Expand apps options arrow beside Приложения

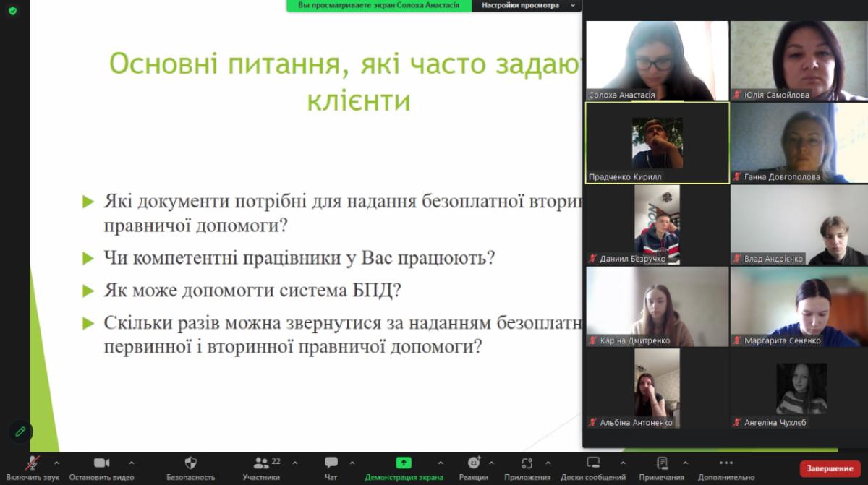click(x=548, y=463)
